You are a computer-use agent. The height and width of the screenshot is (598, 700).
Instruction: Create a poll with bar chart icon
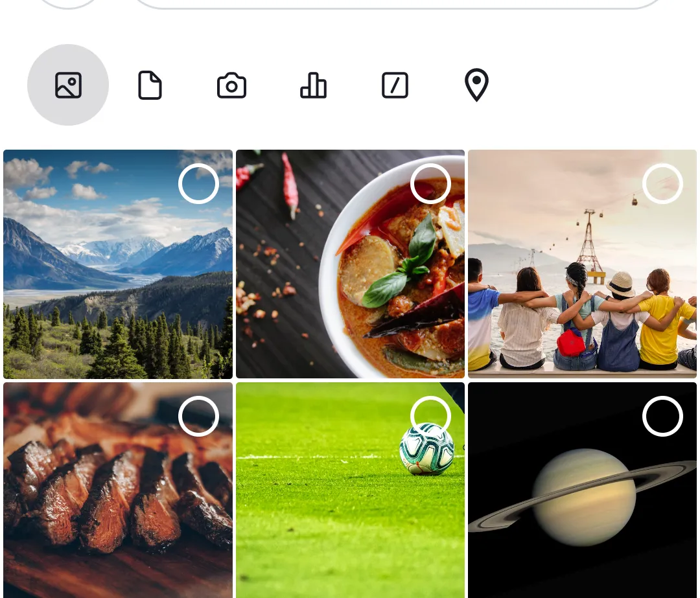(x=313, y=85)
